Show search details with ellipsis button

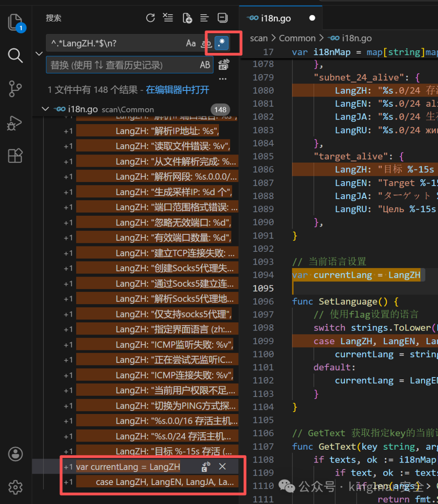(223, 79)
